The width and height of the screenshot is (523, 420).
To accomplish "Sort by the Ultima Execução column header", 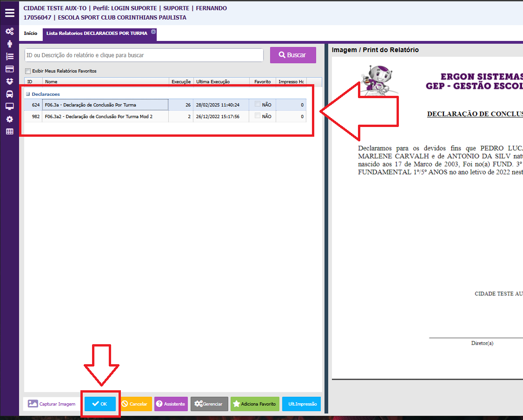I will click(221, 81).
